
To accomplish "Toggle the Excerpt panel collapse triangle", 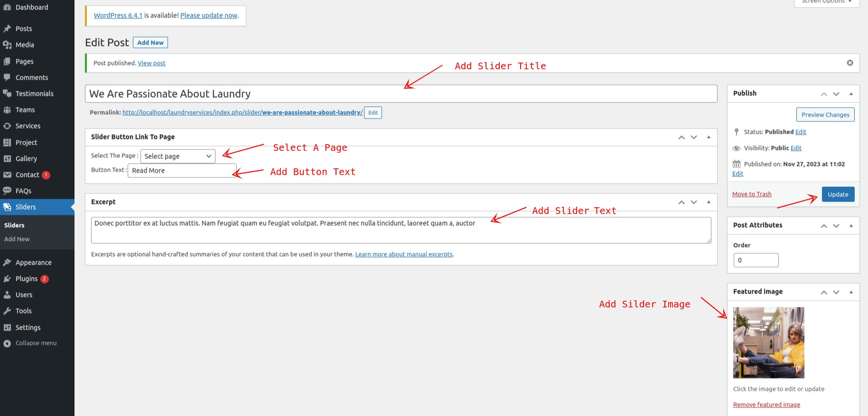I will [709, 202].
